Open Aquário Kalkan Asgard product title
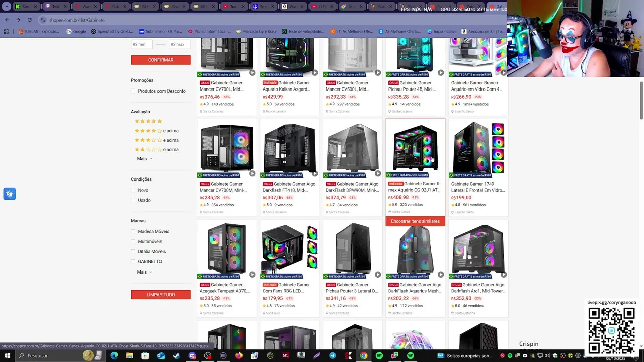 (287, 86)
